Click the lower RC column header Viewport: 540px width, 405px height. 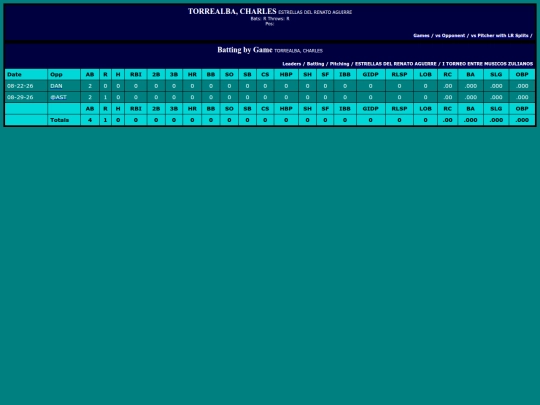447,108
